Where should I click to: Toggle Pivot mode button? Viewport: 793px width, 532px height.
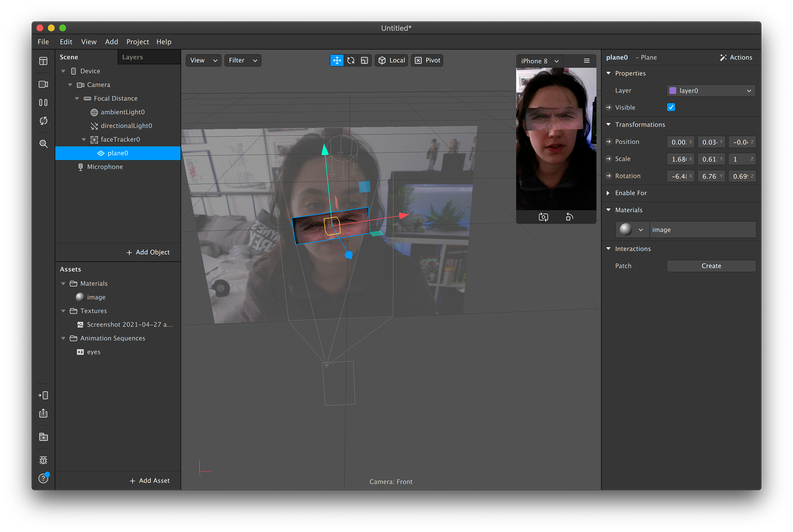427,60
